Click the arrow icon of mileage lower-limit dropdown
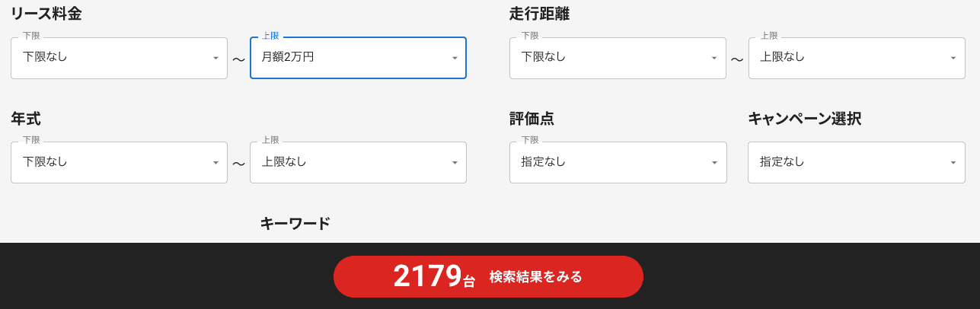The width and height of the screenshot is (980, 309). point(714,58)
